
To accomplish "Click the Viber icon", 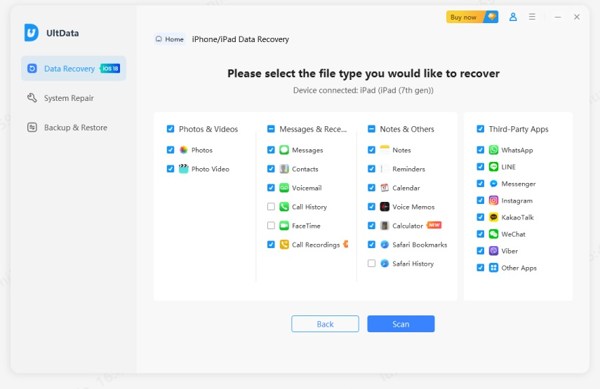I will tap(494, 251).
